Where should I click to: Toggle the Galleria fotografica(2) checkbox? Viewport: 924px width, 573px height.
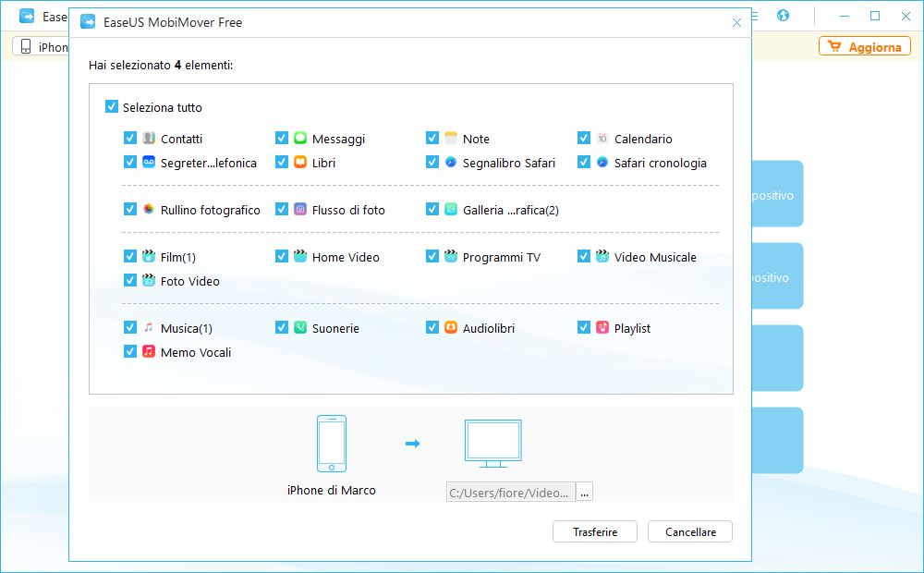[432, 209]
